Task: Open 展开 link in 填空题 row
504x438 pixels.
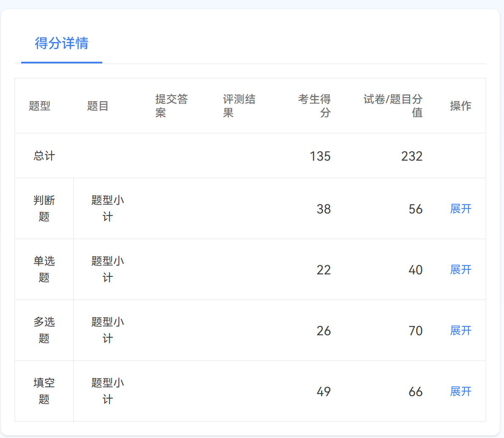Action: (x=460, y=391)
